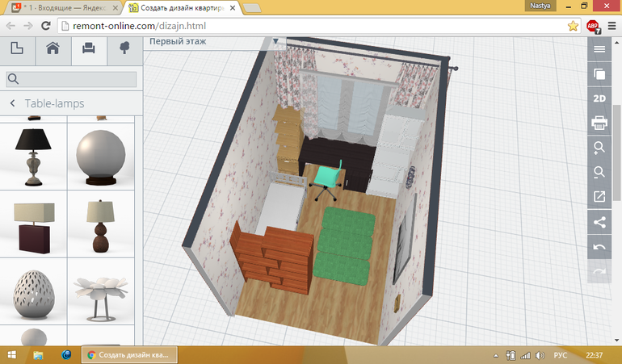Click the copy/duplicate layers icon

(x=599, y=74)
